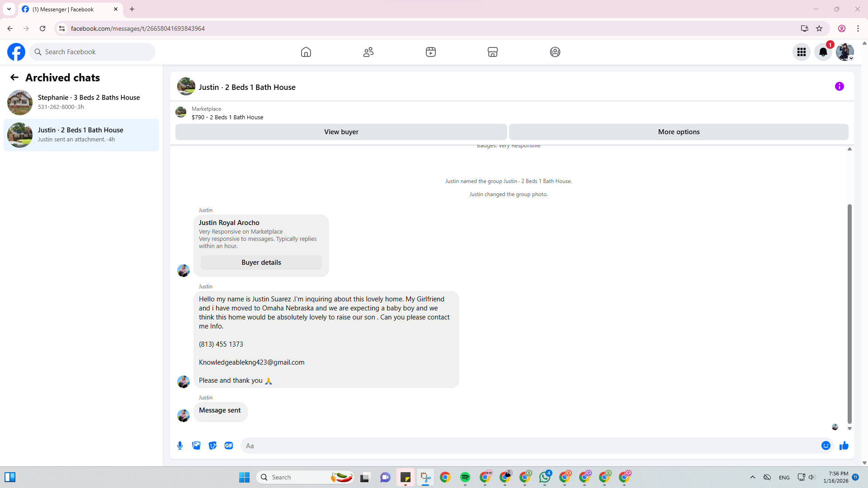Go back from Archived chats
Image resolution: width=868 pixels, height=488 pixels.
tap(14, 77)
